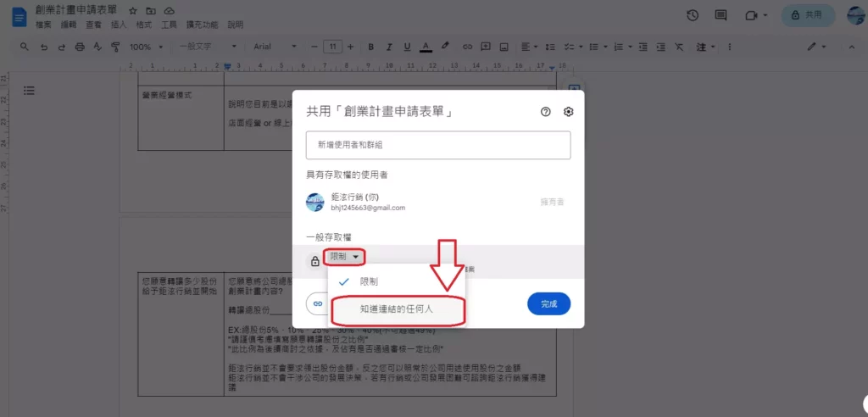Open the comments history icon
The width and height of the screenshot is (868, 417).
721,15
